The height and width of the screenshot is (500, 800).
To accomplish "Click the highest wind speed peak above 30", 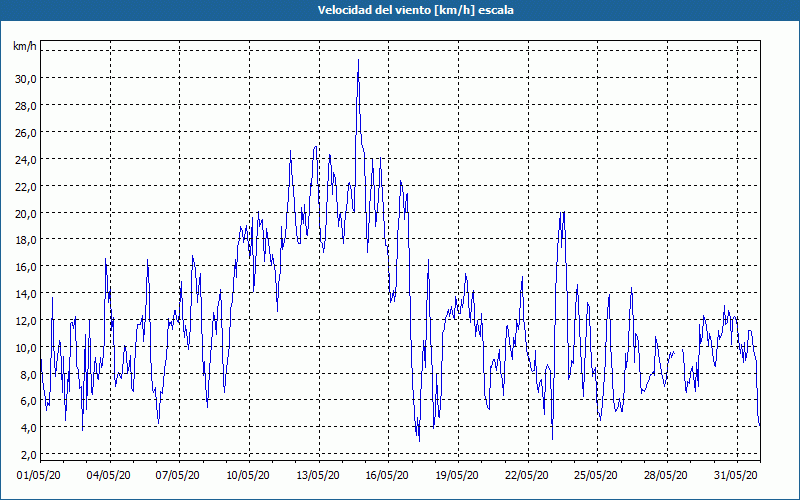I will (x=358, y=60).
